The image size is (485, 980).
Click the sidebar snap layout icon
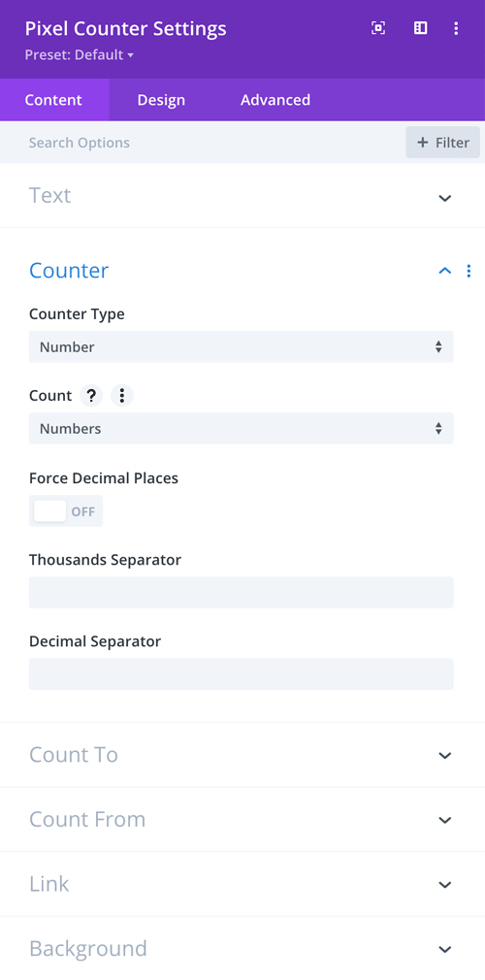pos(421,28)
